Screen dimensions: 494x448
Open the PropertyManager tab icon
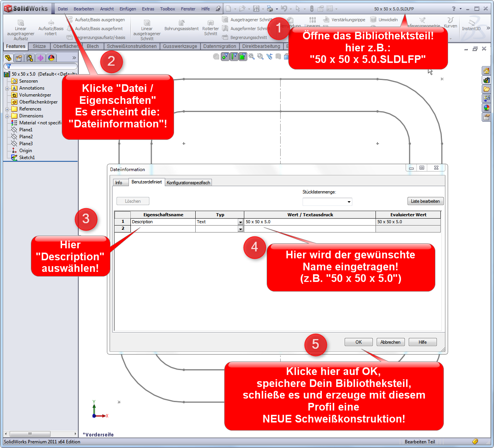pyautogui.click(x=19, y=58)
